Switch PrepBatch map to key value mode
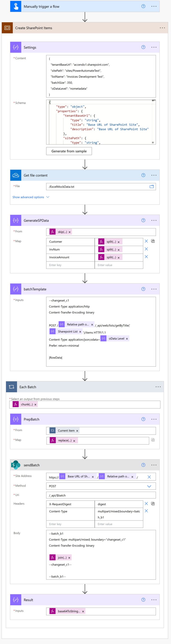 click(x=153, y=440)
